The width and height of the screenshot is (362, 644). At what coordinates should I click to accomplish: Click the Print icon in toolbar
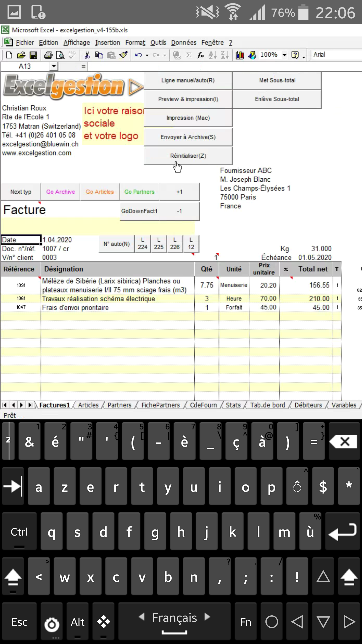click(x=48, y=55)
